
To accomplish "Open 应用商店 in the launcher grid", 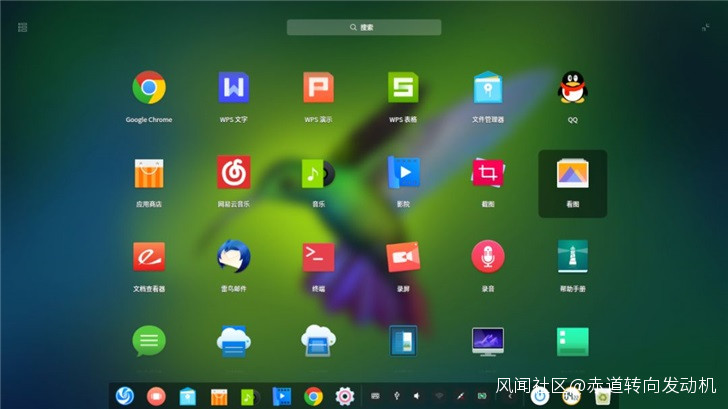I will (x=149, y=173).
